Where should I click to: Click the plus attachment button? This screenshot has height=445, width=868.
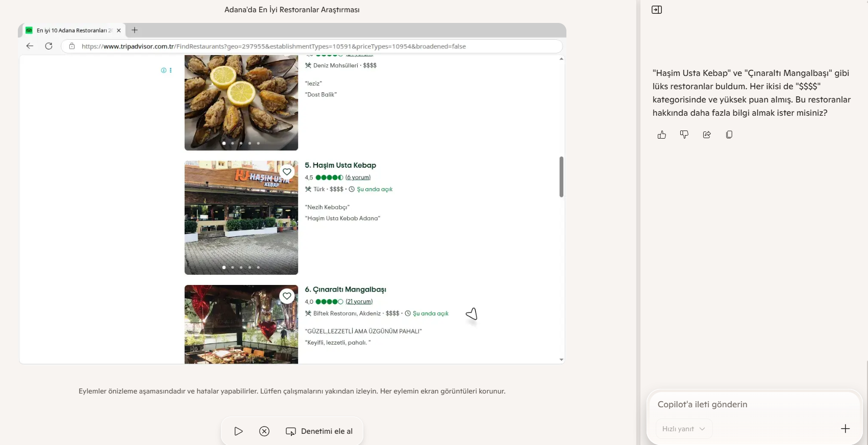[x=846, y=429]
